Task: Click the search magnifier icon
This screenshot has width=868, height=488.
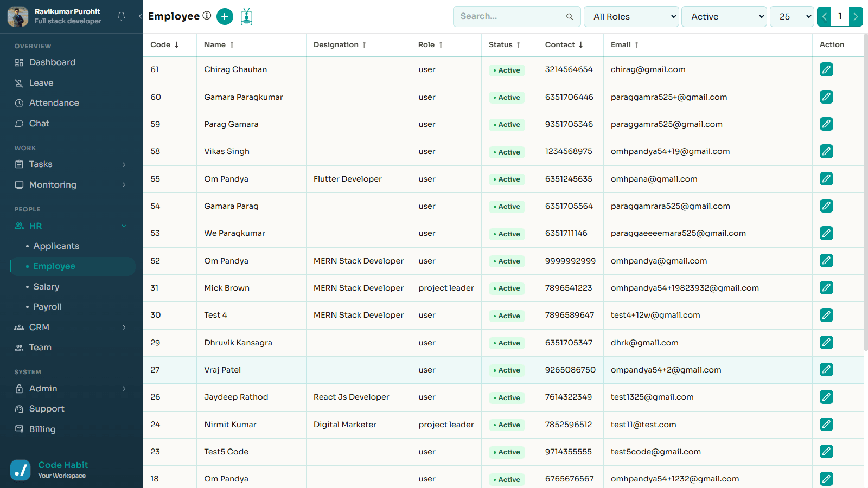Action: 570,17
